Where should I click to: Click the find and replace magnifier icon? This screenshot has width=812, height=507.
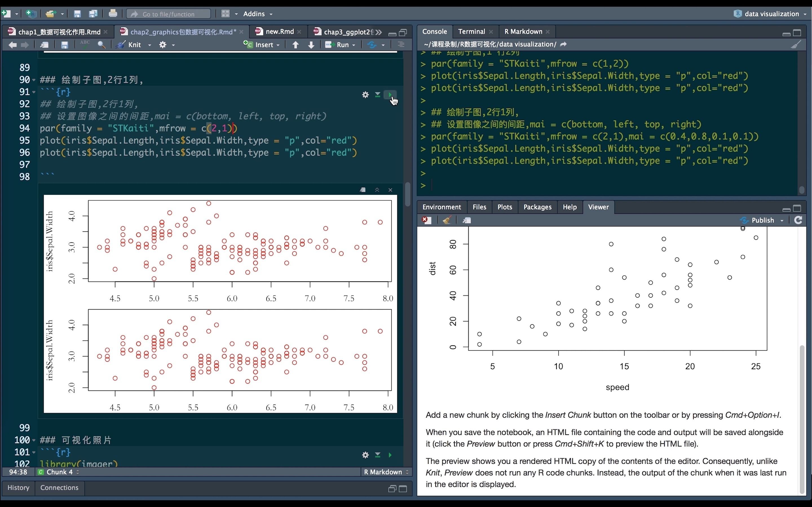(101, 45)
